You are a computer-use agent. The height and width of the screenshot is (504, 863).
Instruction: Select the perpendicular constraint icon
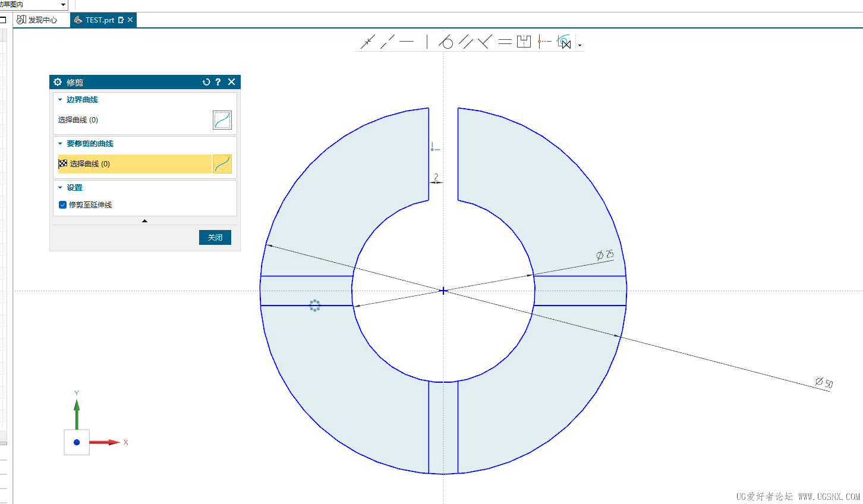484,42
